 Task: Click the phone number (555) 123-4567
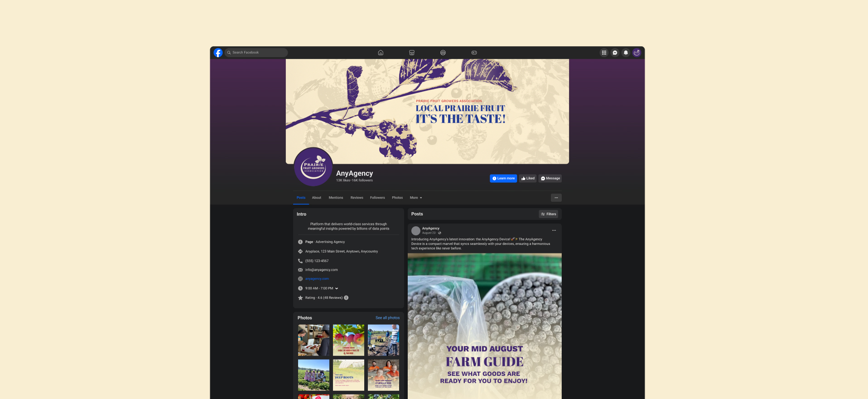coord(317,261)
